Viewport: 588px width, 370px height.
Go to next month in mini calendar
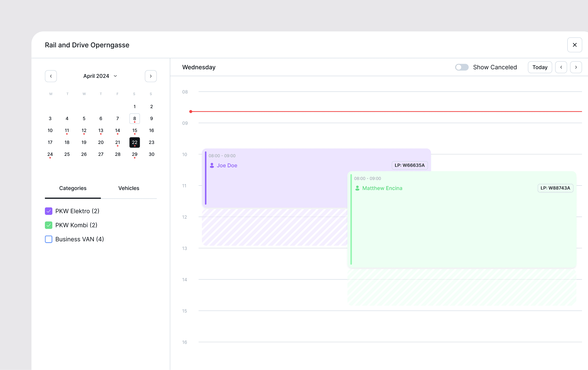coord(151,76)
